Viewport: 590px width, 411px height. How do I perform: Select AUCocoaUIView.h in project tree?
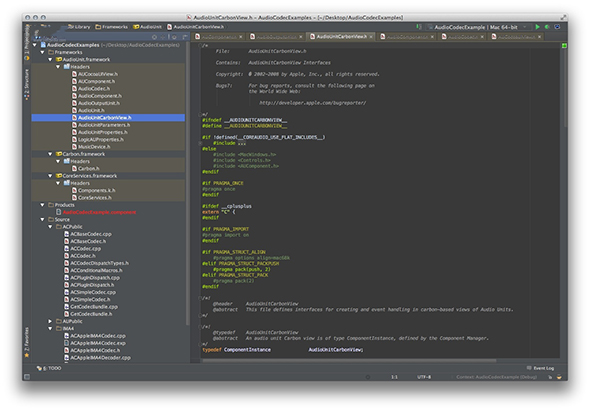[x=98, y=74]
